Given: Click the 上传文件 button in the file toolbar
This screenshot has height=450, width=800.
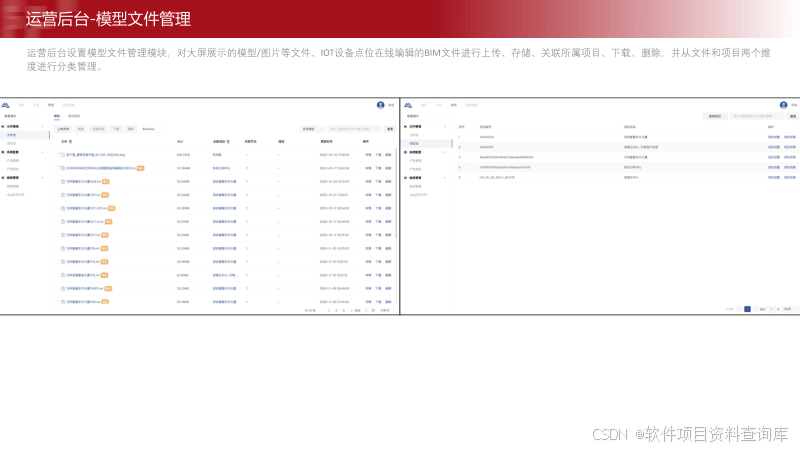Looking at the screenshot, I should 63,129.
